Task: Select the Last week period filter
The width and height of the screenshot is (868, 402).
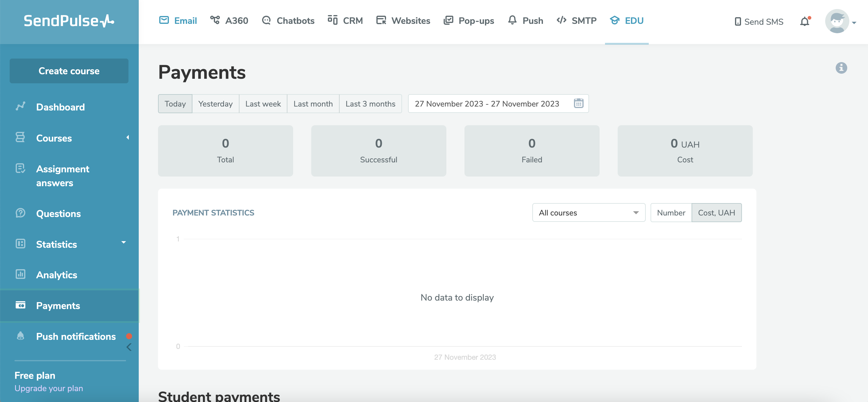Action: 263,104
